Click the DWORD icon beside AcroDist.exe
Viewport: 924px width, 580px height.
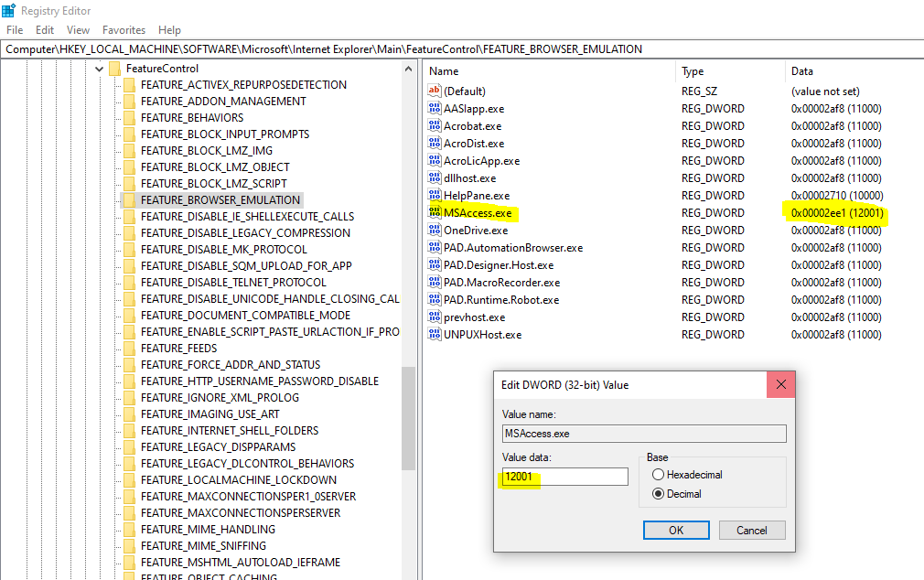click(x=435, y=144)
